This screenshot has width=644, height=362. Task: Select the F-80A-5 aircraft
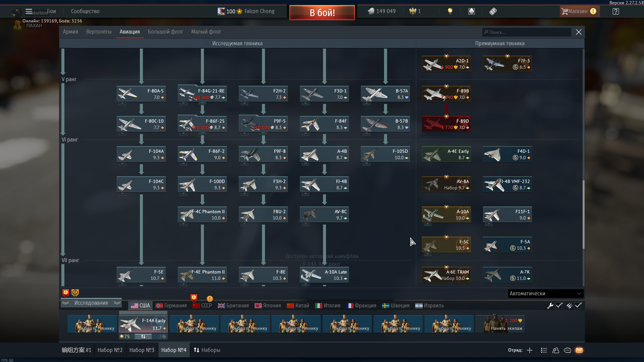coord(141,94)
